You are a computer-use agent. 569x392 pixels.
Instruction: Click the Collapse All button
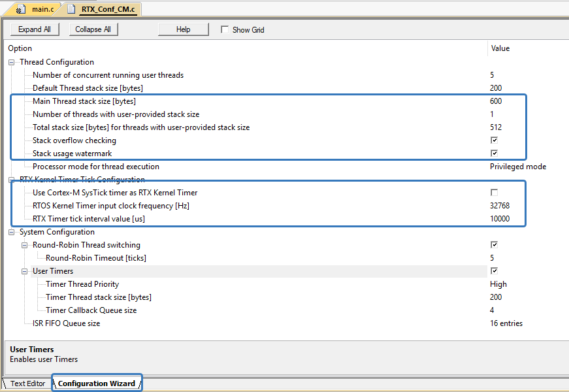point(93,29)
